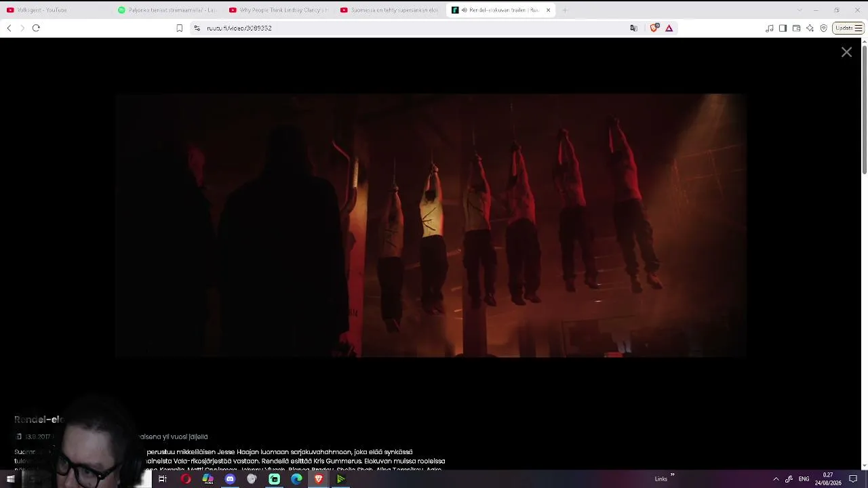Image resolution: width=868 pixels, height=488 pixels.
Task: Launch Opera from the taskbar
Action: point(186,479)
